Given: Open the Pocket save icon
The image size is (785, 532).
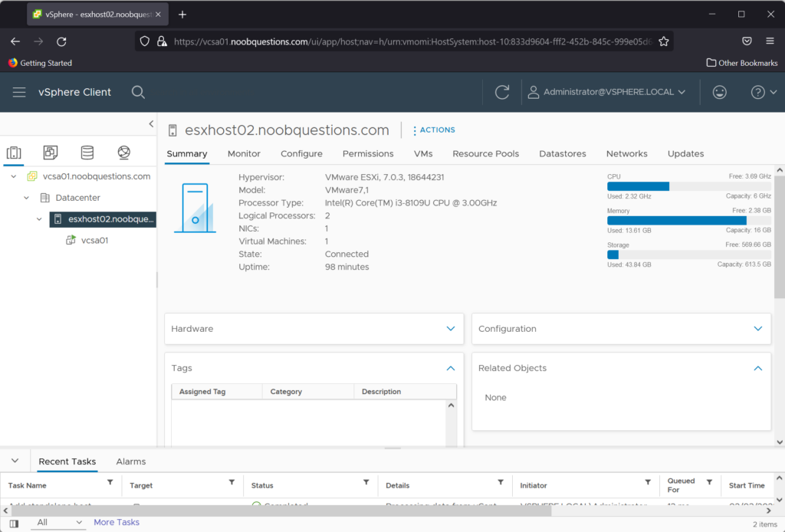Looking at the screenshot, I should pyautogui.click(x=747, y=41).
